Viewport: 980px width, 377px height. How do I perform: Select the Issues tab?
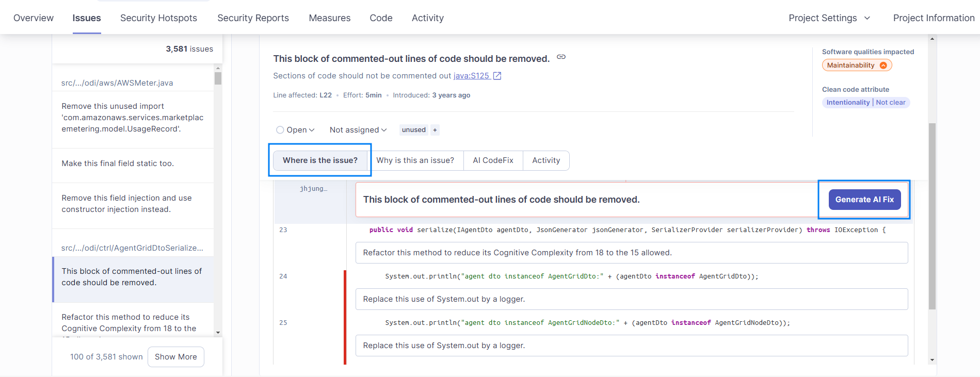[87, 18]
